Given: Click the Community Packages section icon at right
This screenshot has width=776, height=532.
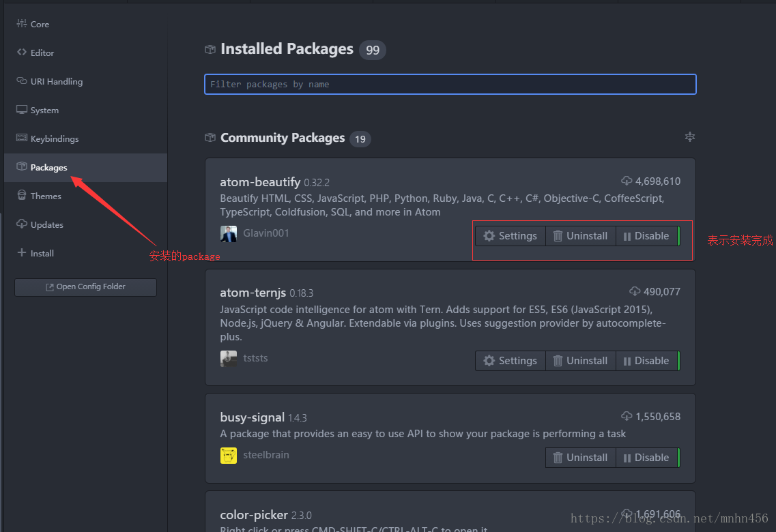Looking at the screenshot, I should pyautogui.click(x=690, y=136).
